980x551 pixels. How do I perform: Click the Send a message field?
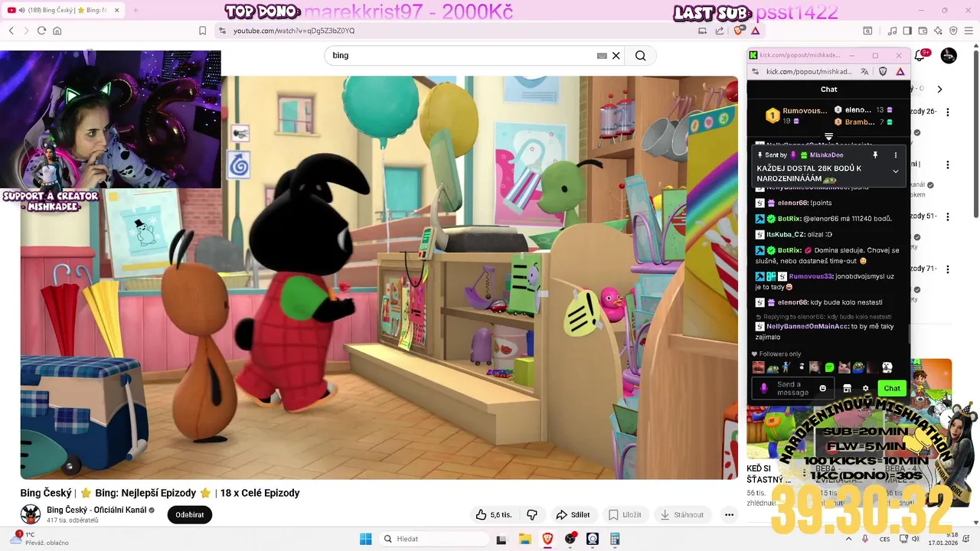pos(793,389)
